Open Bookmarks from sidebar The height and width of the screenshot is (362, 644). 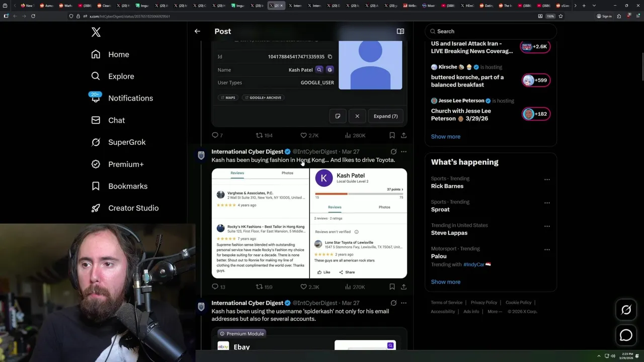pyautogui.click(x=119, y=186)
